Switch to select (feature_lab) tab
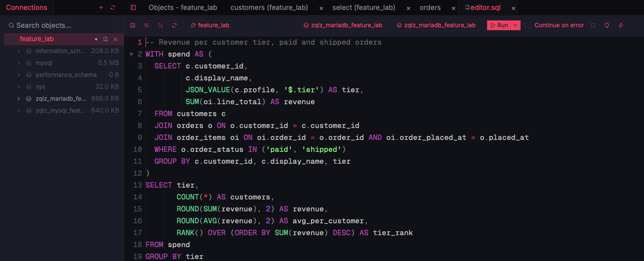This screenshot has width=644, height=261. tap(364, 7)
